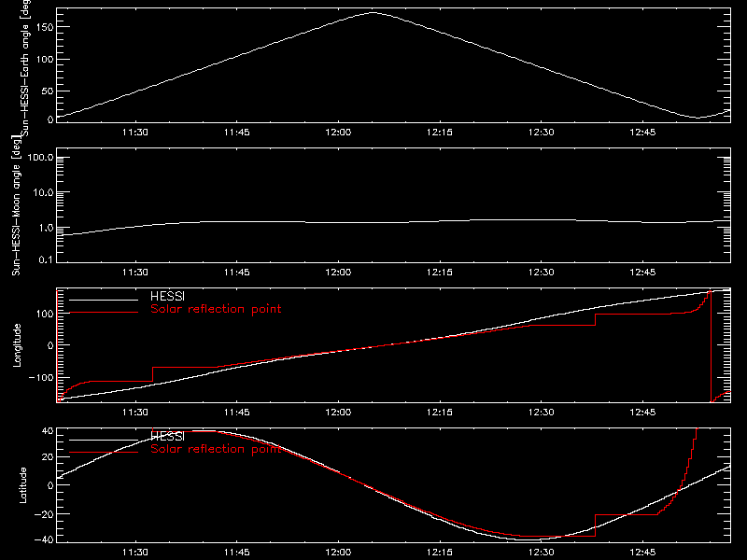Select red Solar reflection point label in Latitude plot
Screen dimensions: 747x560
(x=216, y=449)
